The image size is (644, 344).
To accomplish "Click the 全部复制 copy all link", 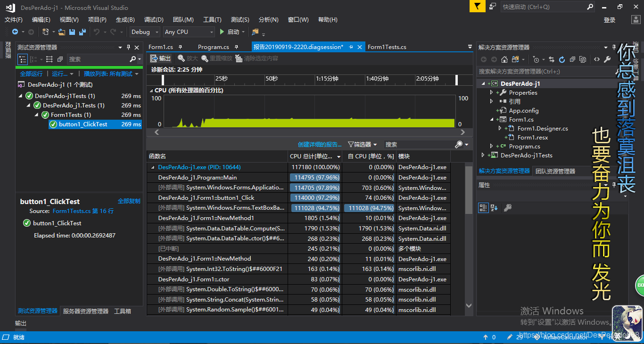I will 129,201.
